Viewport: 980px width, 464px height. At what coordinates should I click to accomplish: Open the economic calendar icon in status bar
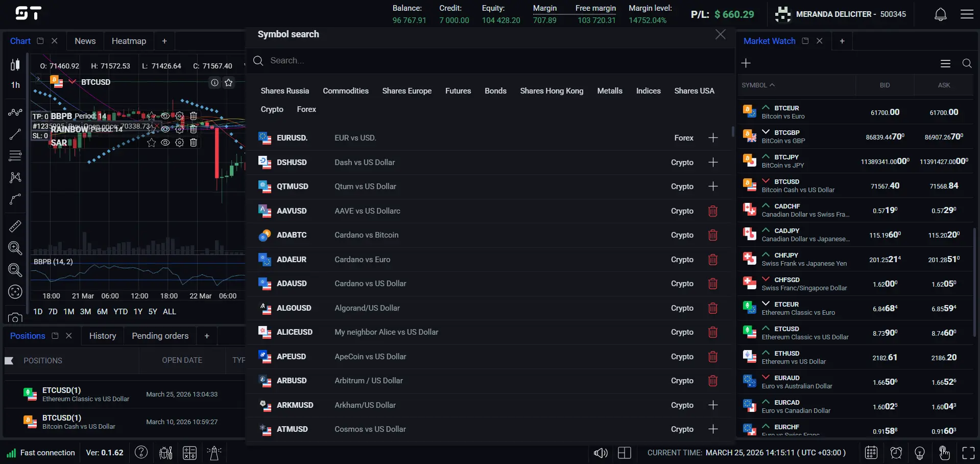coord(871,453)
